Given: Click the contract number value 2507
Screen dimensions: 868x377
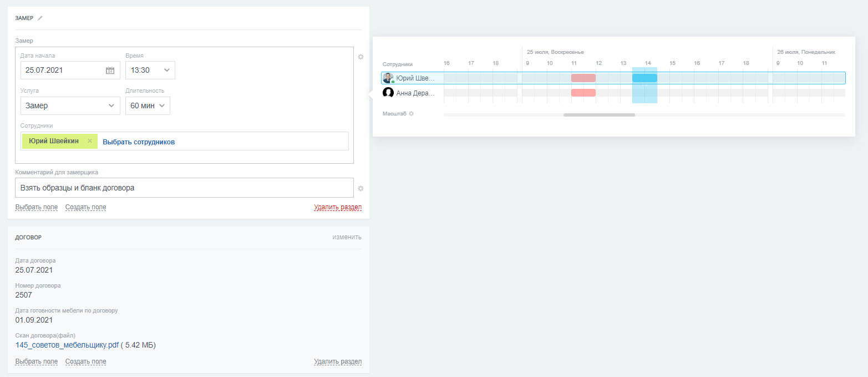Looking at the screenshot, I should [24, 295].
